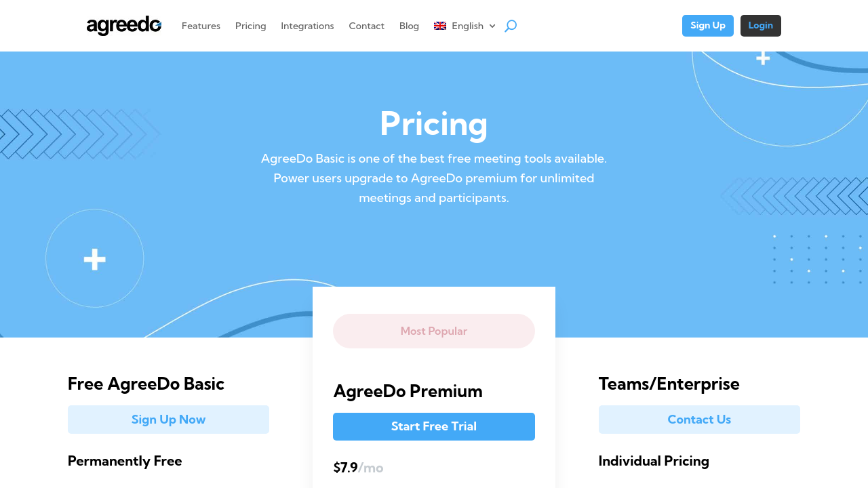Open the Features menu item

click(201, 26)
